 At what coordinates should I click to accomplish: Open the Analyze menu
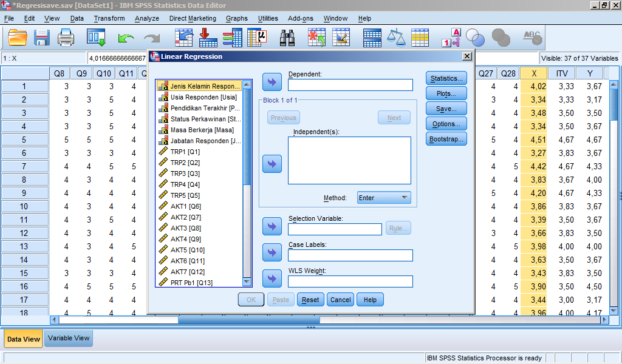tap(147, 18)
